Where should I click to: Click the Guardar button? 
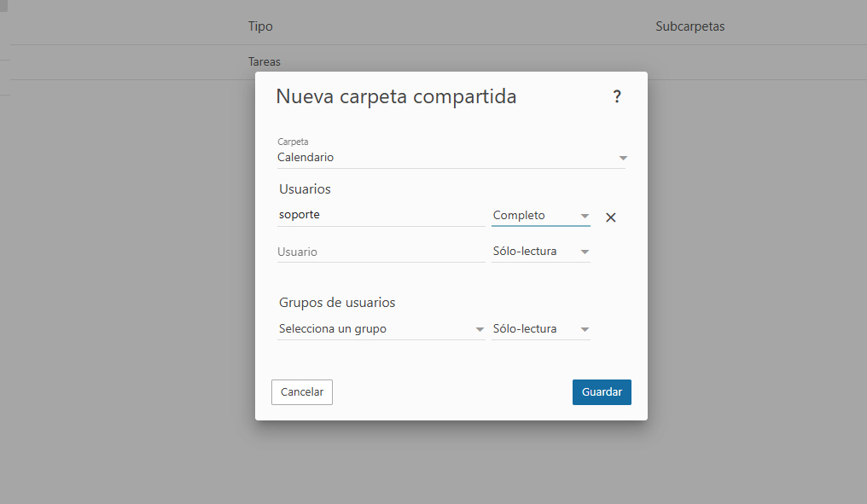click(x=602, y=391)
